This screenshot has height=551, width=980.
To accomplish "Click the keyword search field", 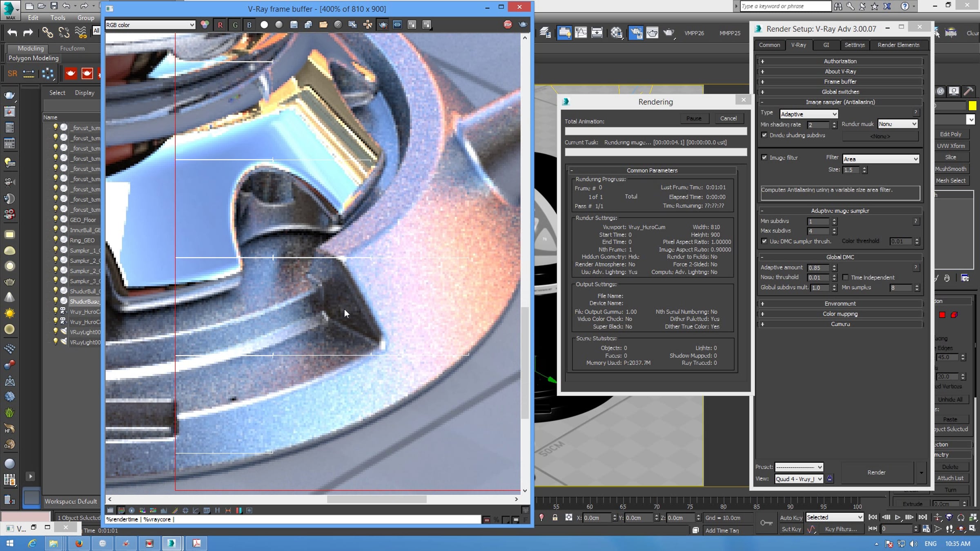I will coord(785,6).
